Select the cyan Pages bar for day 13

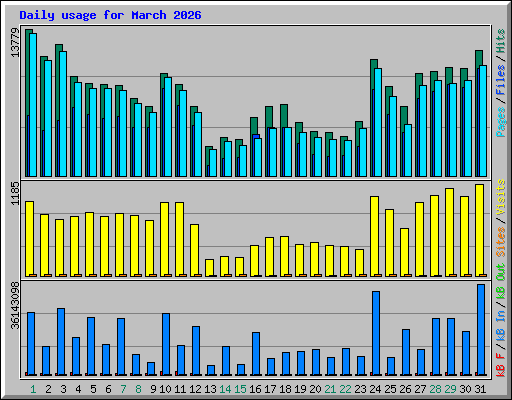213,163
